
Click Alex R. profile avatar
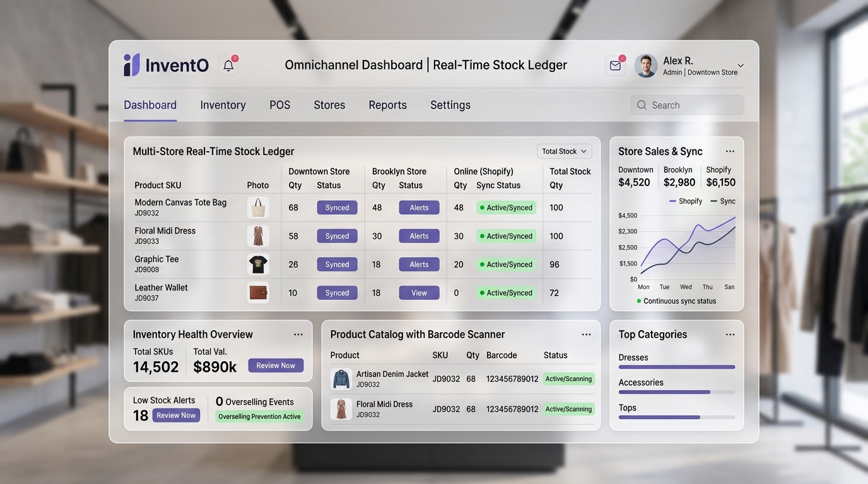coord(646,66)
